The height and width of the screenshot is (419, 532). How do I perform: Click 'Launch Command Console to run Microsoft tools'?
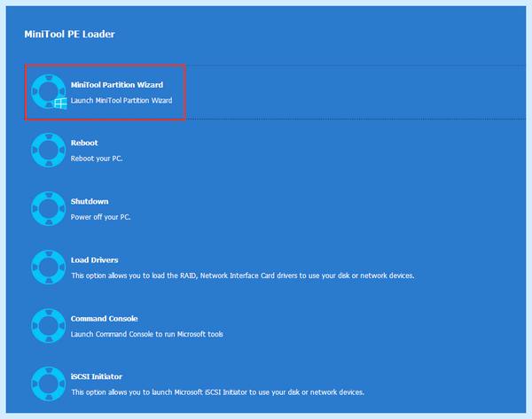tap(147, 334)
